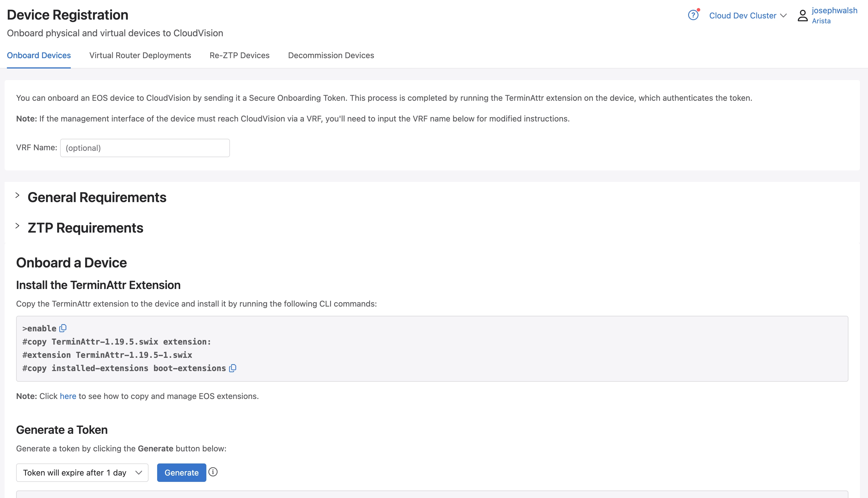Image resolution: width=868 pixels, height=498 pixels.
Task: Click the Arista organization label
Action: pyautogui.click(x=821, y=21)
